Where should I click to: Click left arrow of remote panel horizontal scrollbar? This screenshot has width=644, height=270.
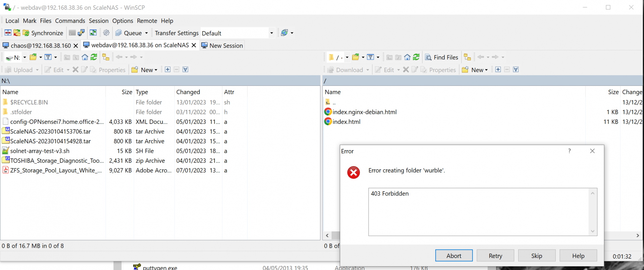(327, 236)
